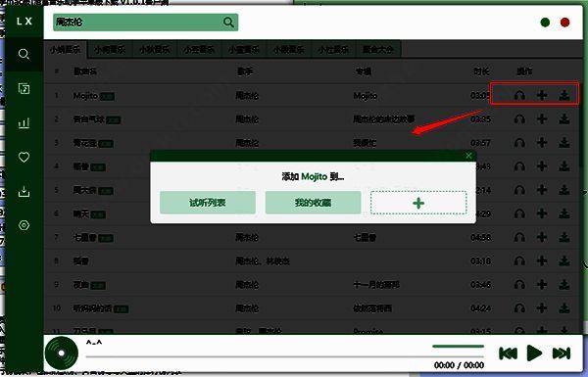Download 晴天
The image size is (588, 377).
(564, 213)
